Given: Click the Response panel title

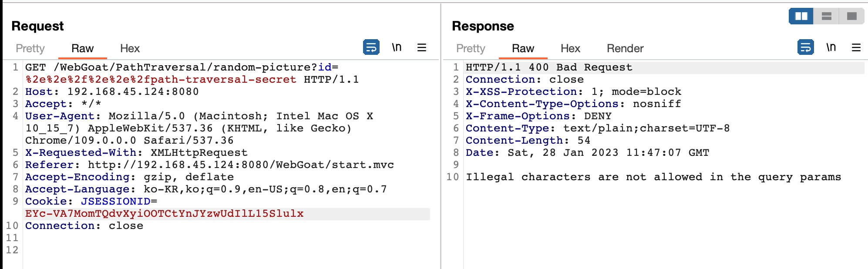Looking at the screenshot, I should tap(483, 26).
